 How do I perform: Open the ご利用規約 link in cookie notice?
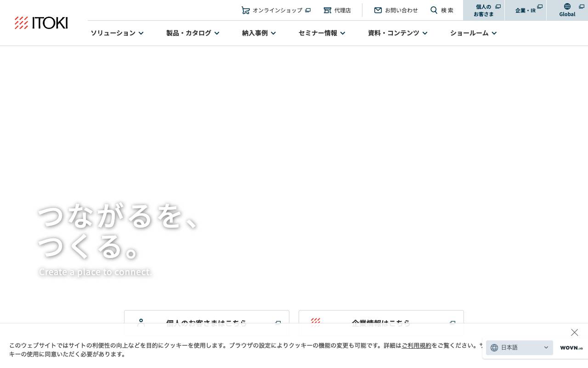pyautogui.click(x=416, y=345)
